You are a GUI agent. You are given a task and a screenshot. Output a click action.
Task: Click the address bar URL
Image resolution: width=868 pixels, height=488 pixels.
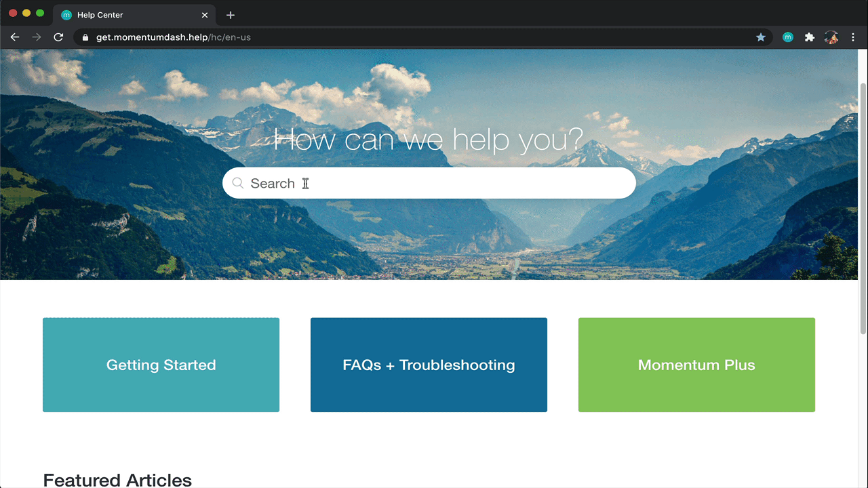click(x=174, y=37)
